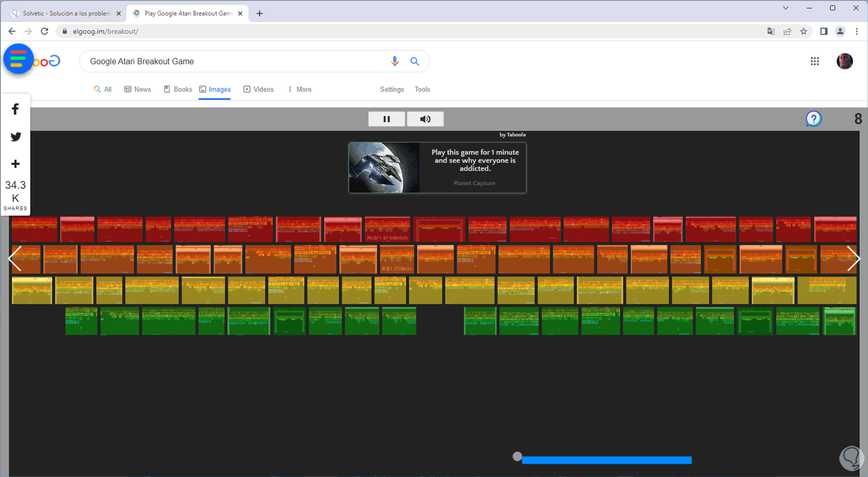This screenshot has width=868, height=477.
Task: Click the blue circular menu logo
Action: pyautogui.click(x=19, y=59)
